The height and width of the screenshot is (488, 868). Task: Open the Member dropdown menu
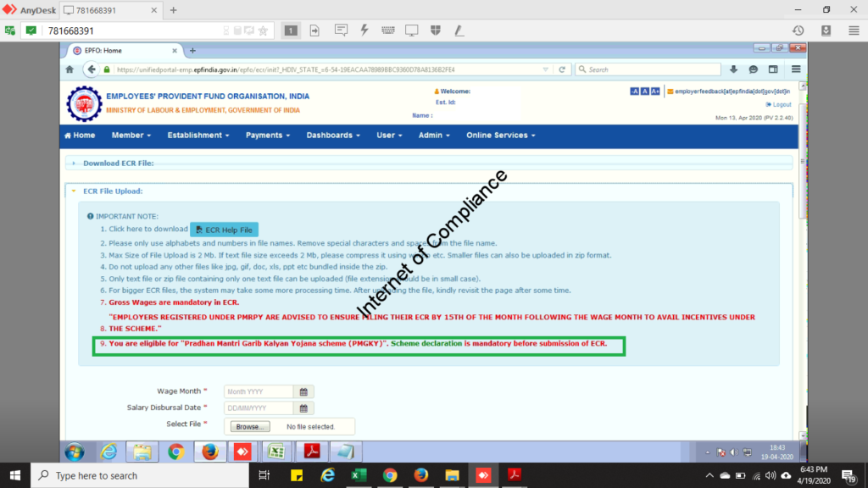click(131, 136)
